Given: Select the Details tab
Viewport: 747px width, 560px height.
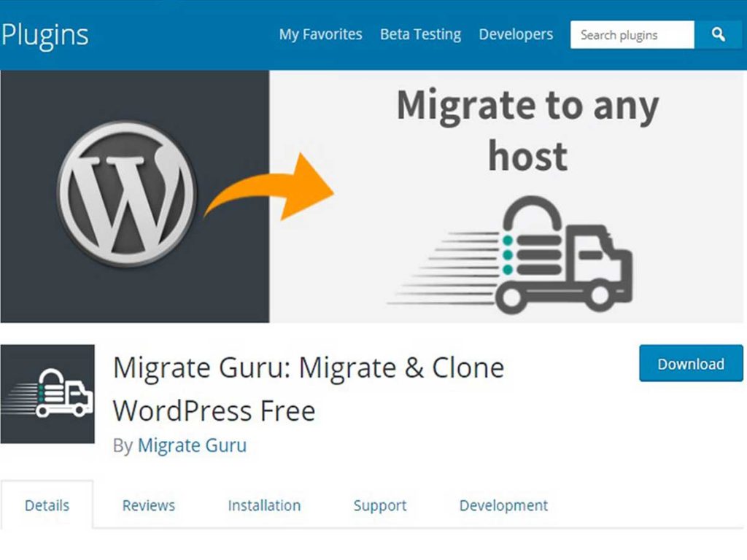Looking at the screenshot, I should click(x=47, y=505).
